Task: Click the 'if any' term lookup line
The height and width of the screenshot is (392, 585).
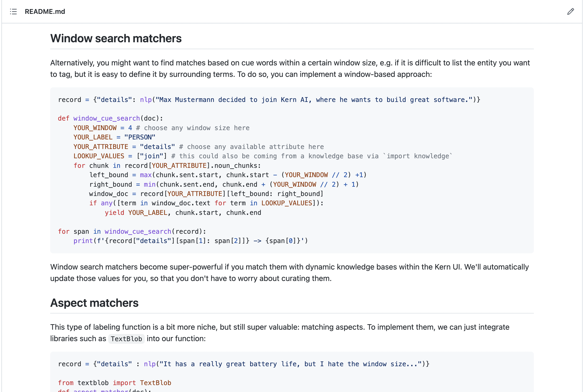Action: 206,203
